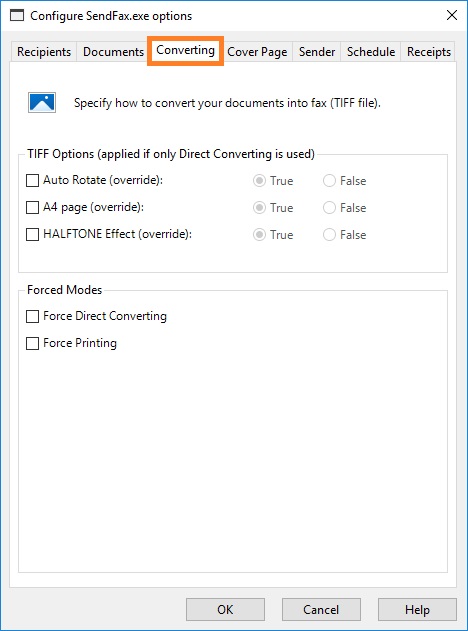Tick the Force Printing checkbox
Viewport: 468px width, 631px height.
[32, 343]
